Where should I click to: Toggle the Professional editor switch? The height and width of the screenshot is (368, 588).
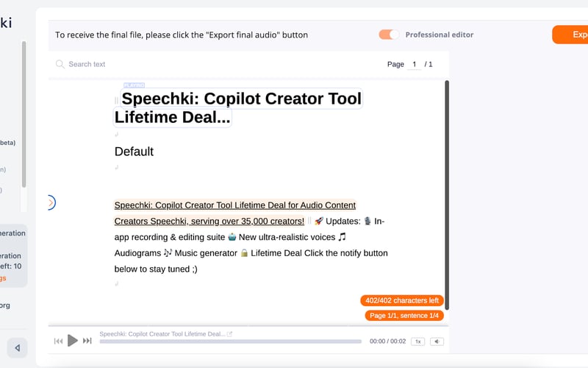click(x=389, y=35)
